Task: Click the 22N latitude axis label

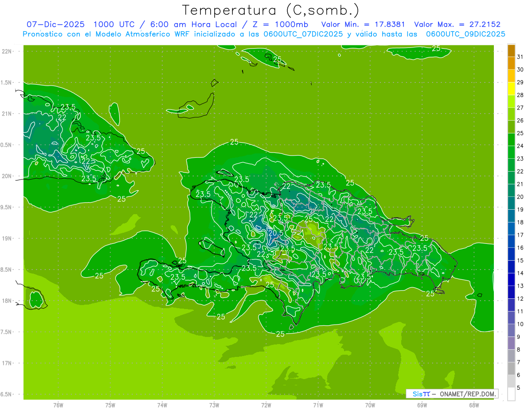Action: click(x=7, y=51)
